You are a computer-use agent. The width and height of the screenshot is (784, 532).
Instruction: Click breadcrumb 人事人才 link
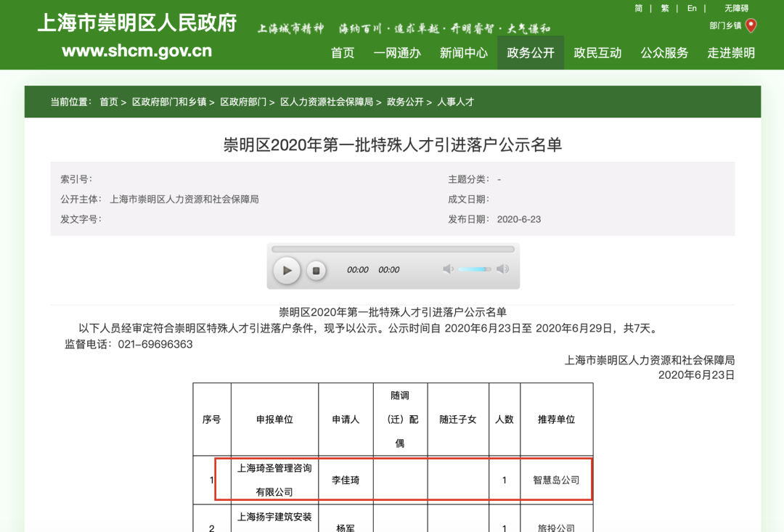tap(455, 102)
